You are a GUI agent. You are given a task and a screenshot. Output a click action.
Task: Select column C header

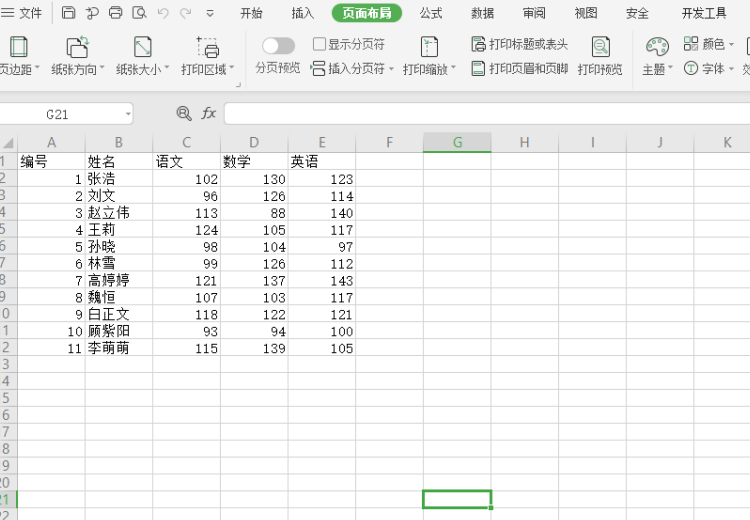pos(187,143)
